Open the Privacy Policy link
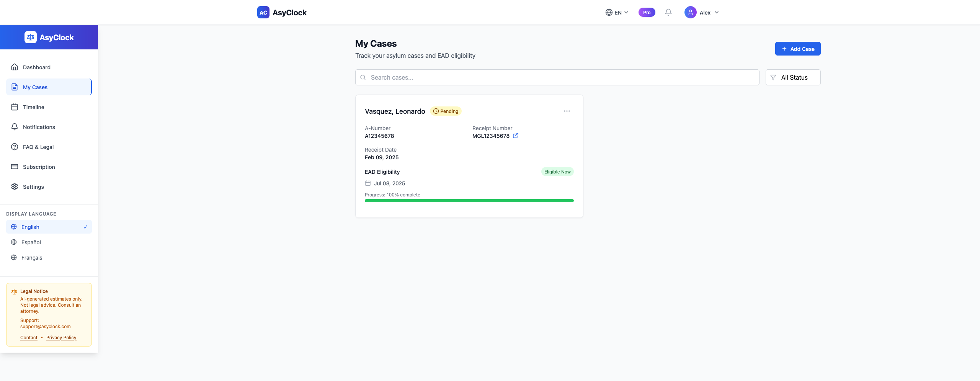The image size is (980, 381). (61, 337)
